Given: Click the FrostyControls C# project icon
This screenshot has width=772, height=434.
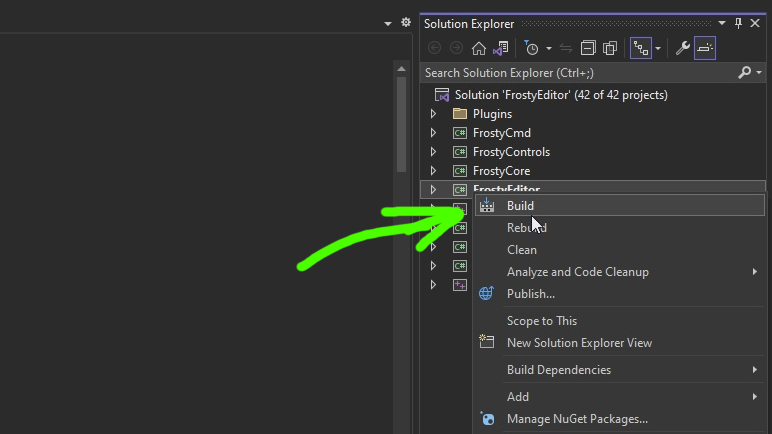Looking at the screenshot, I should [460, 152].
